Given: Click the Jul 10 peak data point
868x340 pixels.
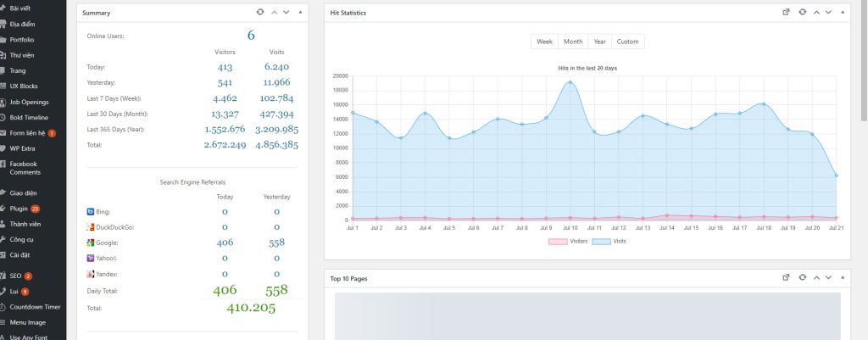Looking at the screenshot, I should coord(570,82).
